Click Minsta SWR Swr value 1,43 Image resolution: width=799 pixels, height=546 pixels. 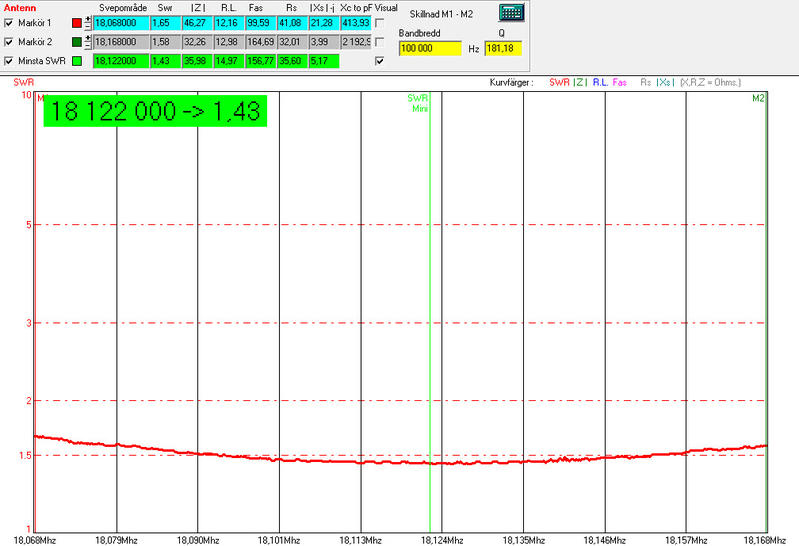coord(166,61)
